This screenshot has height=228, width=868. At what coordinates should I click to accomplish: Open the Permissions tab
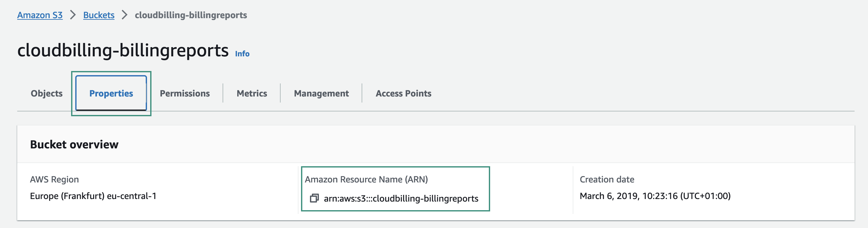185,93
